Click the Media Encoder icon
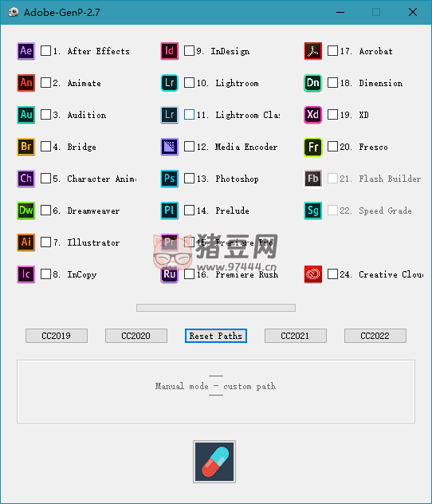 [169, 147]
